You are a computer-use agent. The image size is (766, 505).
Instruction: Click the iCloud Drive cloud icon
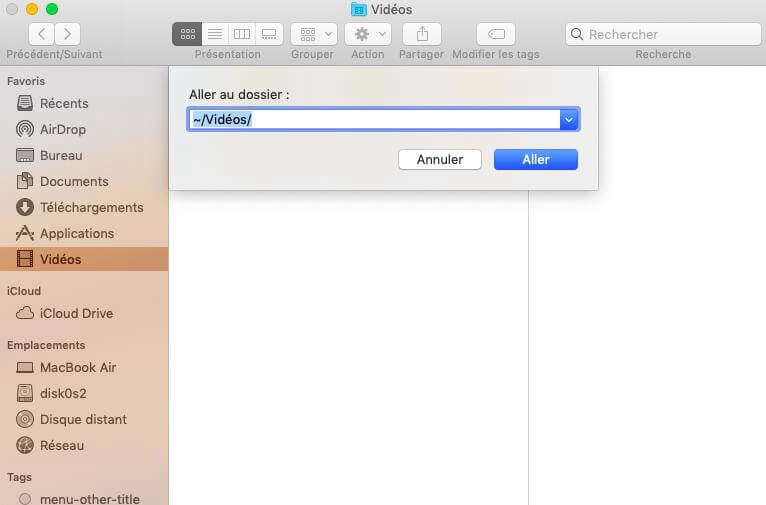pyautogui.click(x=25, y=313)
